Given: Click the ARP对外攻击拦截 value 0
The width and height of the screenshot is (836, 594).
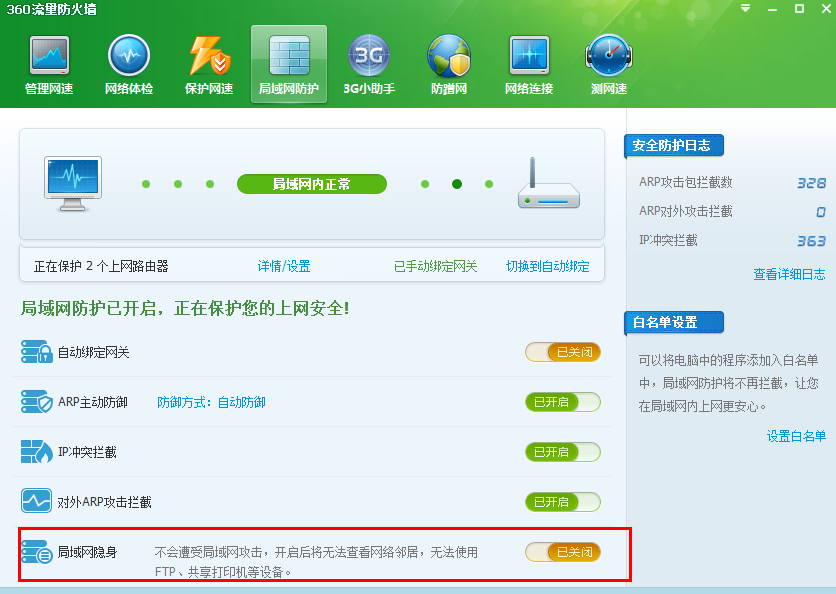Looking at the screenshot, I should click(x=821, y=212).
